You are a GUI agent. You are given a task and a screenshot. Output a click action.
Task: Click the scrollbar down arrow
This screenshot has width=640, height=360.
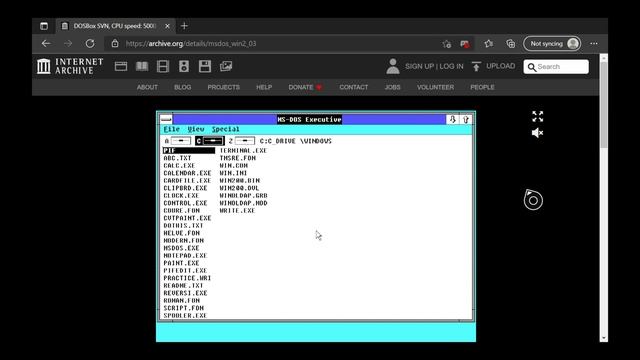pos(604,338)
